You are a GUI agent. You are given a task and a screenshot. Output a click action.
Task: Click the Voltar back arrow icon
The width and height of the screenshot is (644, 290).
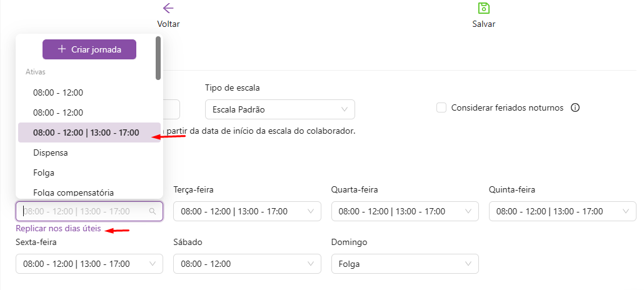pos(168,8)
